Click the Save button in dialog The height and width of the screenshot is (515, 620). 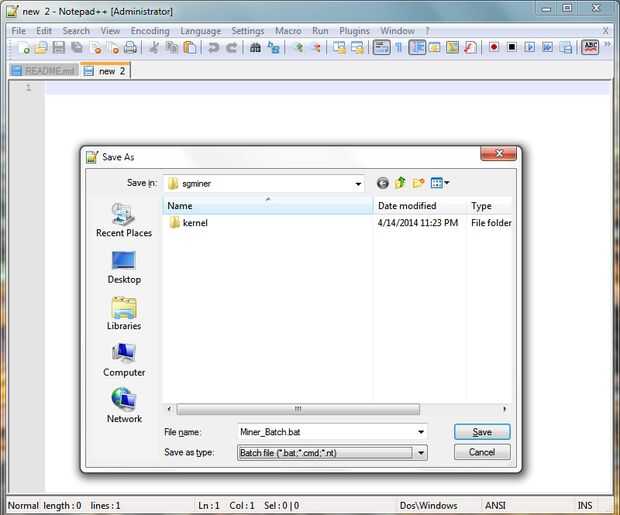(482, 432)
